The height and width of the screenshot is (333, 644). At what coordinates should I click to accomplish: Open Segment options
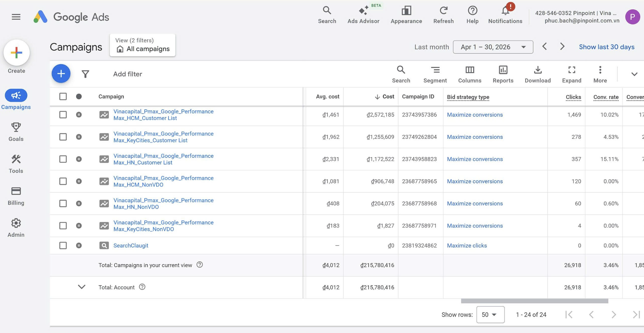(435, 74)
